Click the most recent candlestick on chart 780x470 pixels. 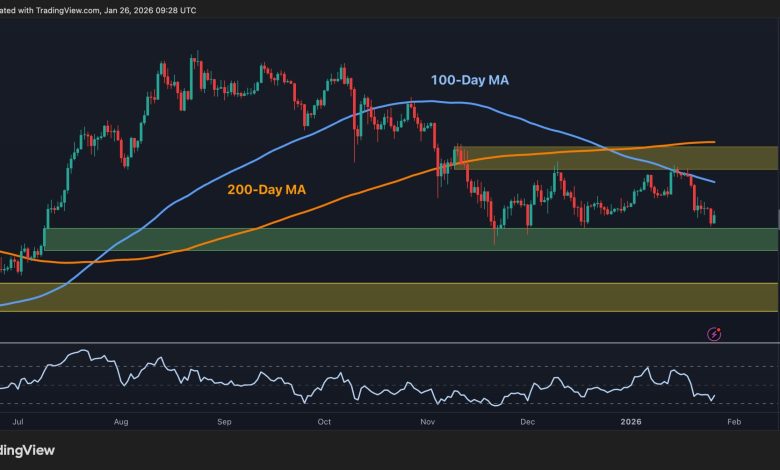coord(713,217)
